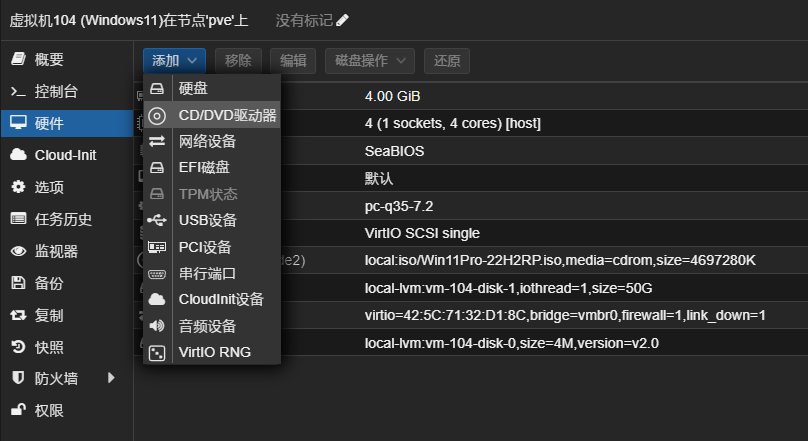Click the 监视器 eye icon

click(x=18, y=251)
